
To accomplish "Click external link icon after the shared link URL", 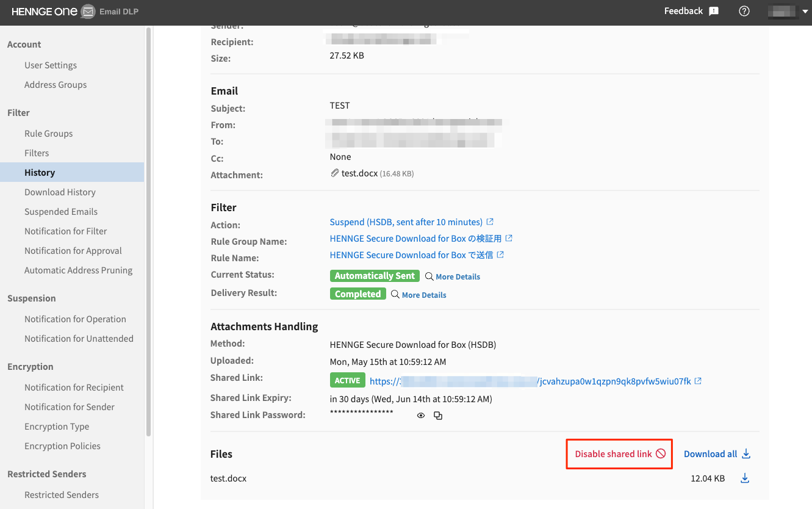I will point(699,381).
